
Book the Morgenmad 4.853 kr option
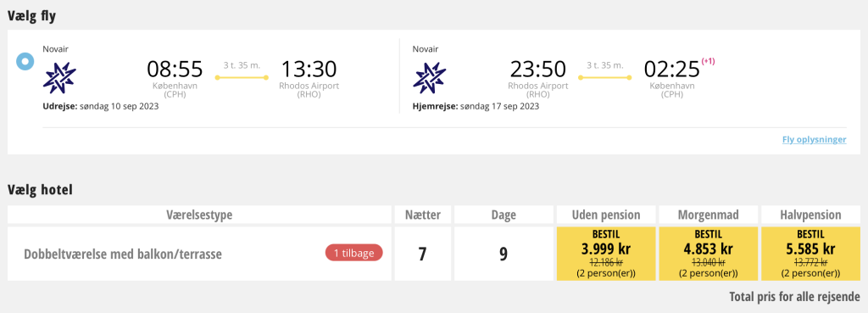(709, 254)
